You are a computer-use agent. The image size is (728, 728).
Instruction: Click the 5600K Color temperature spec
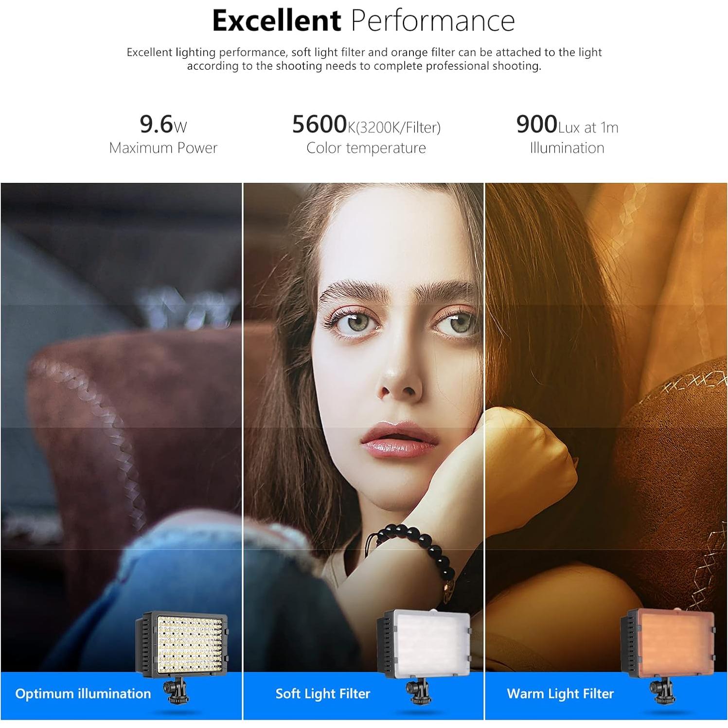(x=366, y=134)
